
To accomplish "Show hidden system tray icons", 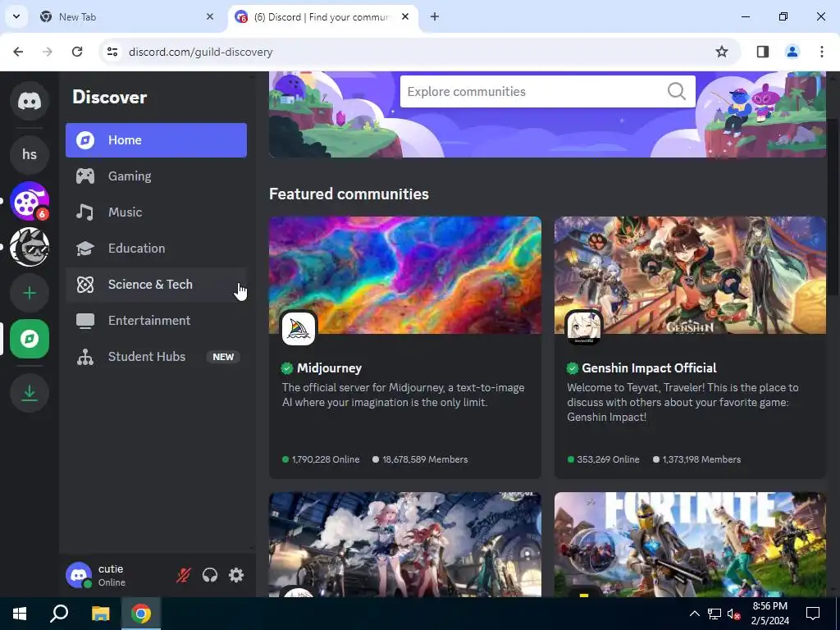I will pos(694,614).
